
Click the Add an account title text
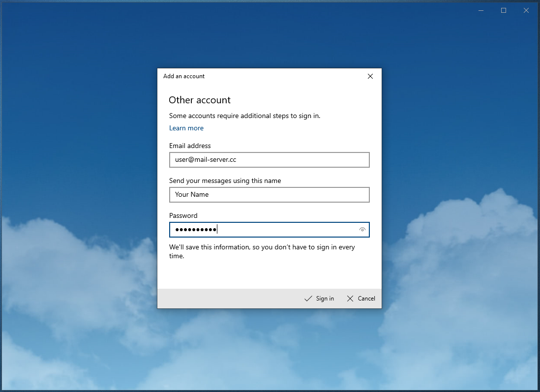[x=184, y=76]
